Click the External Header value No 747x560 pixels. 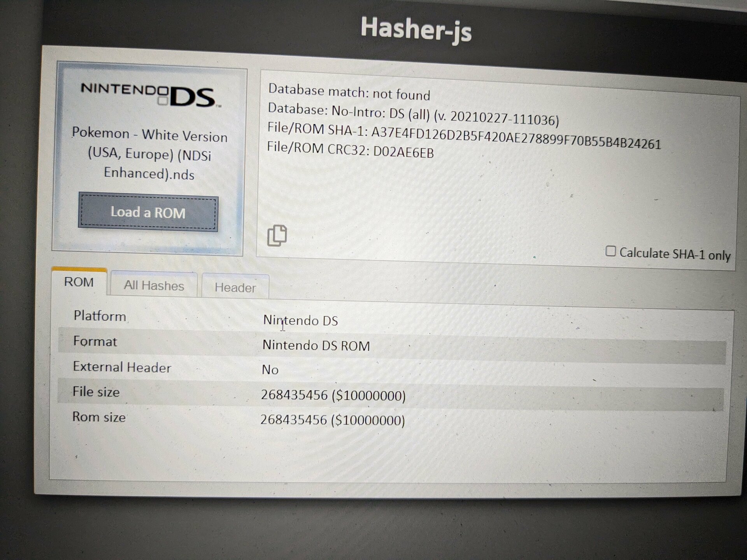coord(270,369)
